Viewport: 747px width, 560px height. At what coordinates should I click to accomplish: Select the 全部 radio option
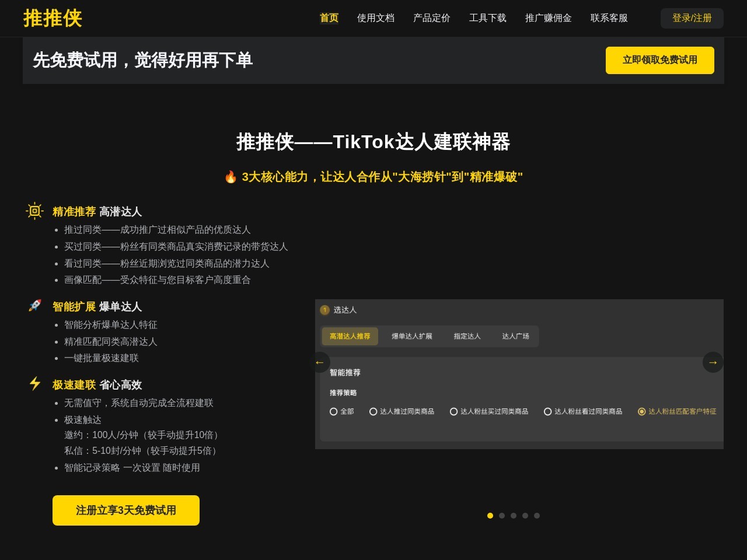tap(334, 411)
